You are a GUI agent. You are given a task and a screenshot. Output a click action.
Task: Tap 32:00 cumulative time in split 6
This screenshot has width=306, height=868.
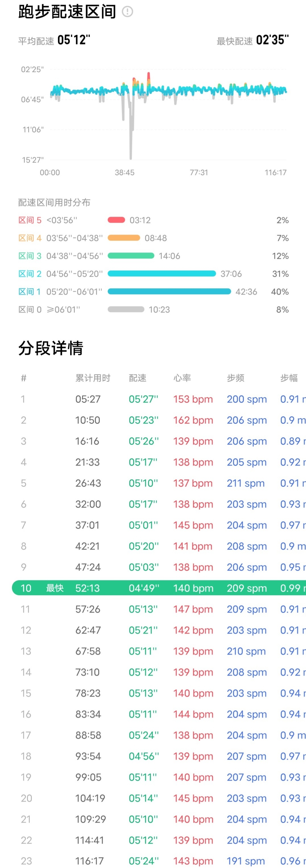[88, 504]
